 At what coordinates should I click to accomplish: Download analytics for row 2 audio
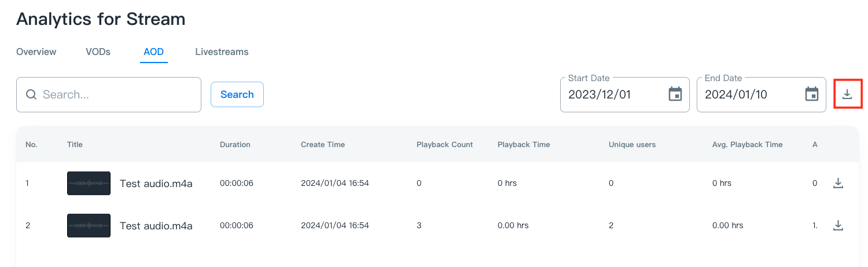pyautogui.click(x=838, y=225)
